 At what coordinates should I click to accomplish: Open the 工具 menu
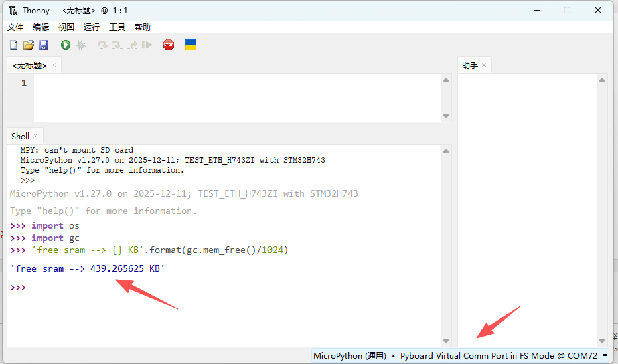pos(117,27)
